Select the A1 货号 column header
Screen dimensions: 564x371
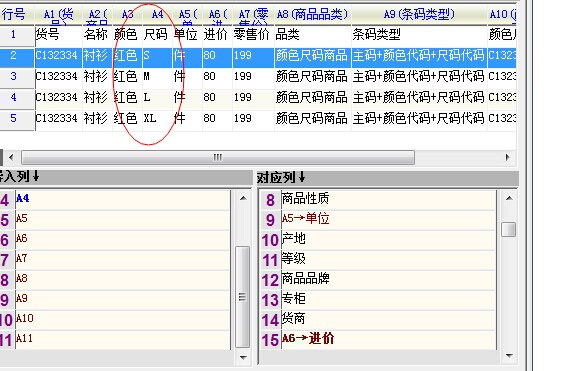pos(59,14)
